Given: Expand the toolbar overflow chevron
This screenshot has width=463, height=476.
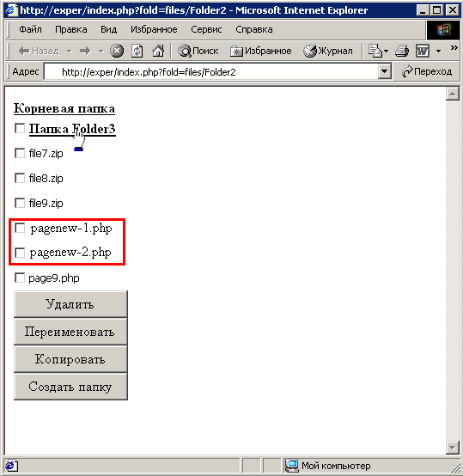Looking at the screenshot, I should 454,47.
